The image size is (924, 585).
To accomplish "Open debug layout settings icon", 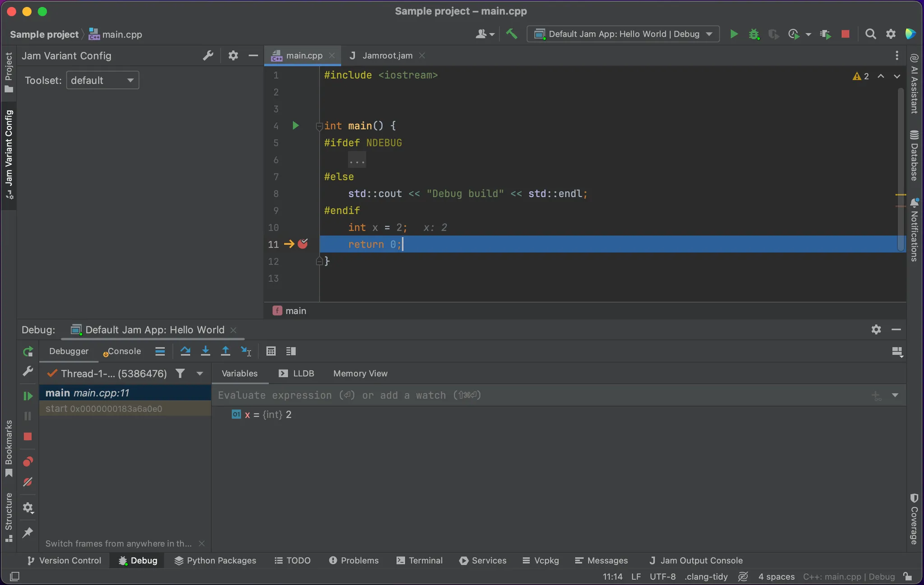I will click(897, 352).
